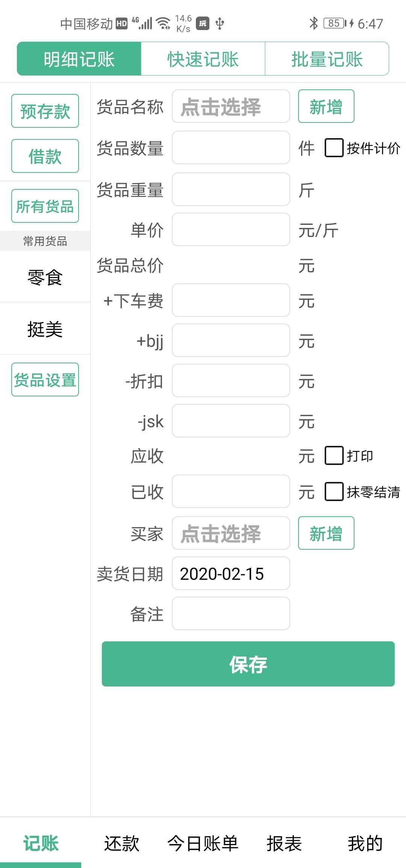Open the 报表 bottom tab

(x=284, y=843)
